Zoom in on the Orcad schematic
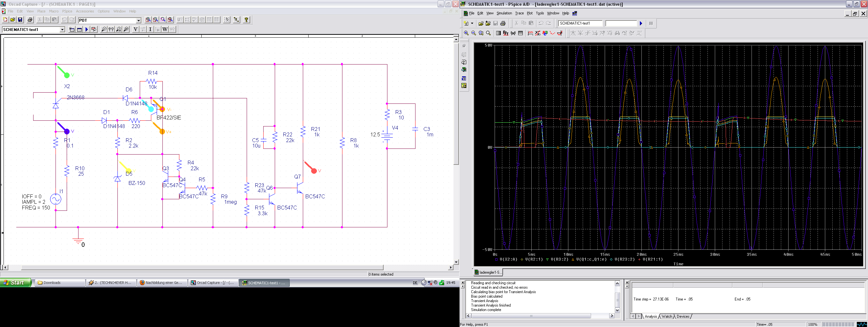This screenshot has height=327, width=868. 148,19
